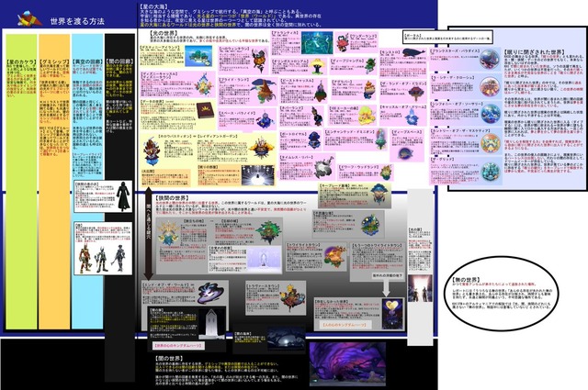The image size is (588, 390).
Task: Click the Disney Castle world icon
Action: pyautogui.click(x=203, y=84)
